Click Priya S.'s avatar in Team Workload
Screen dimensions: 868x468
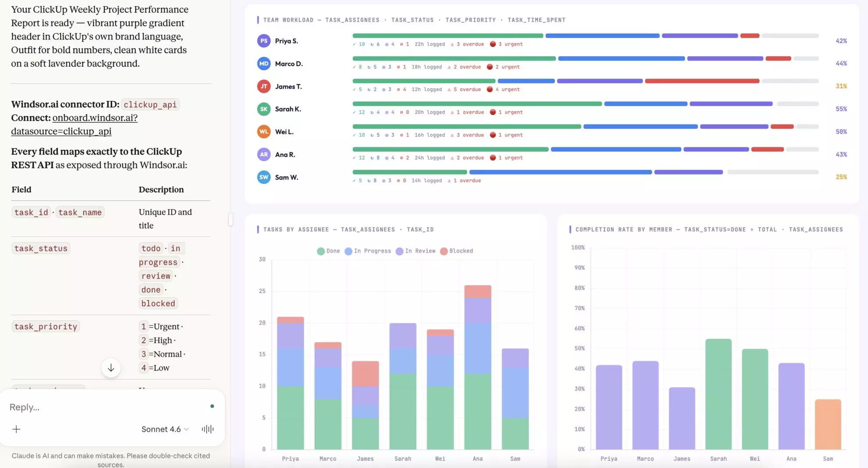click(x=263, y=41)
